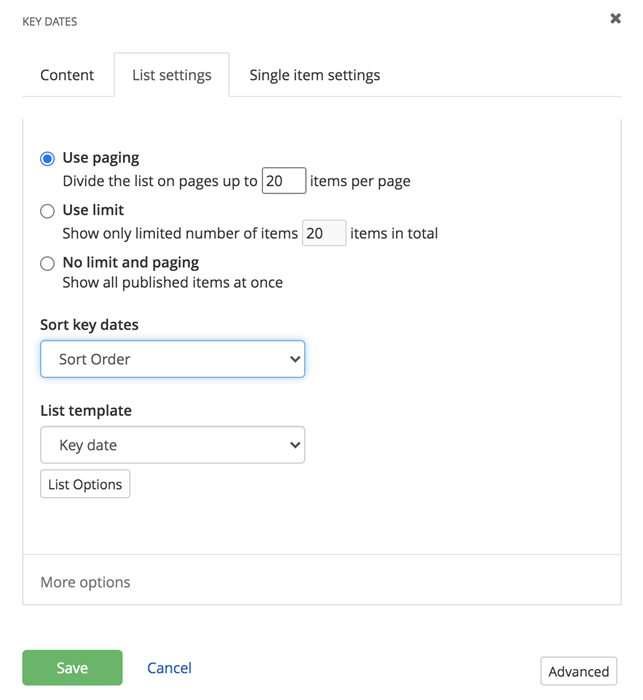
Task: Open the Sort key dates dropdown
Action: click(172, 359)
